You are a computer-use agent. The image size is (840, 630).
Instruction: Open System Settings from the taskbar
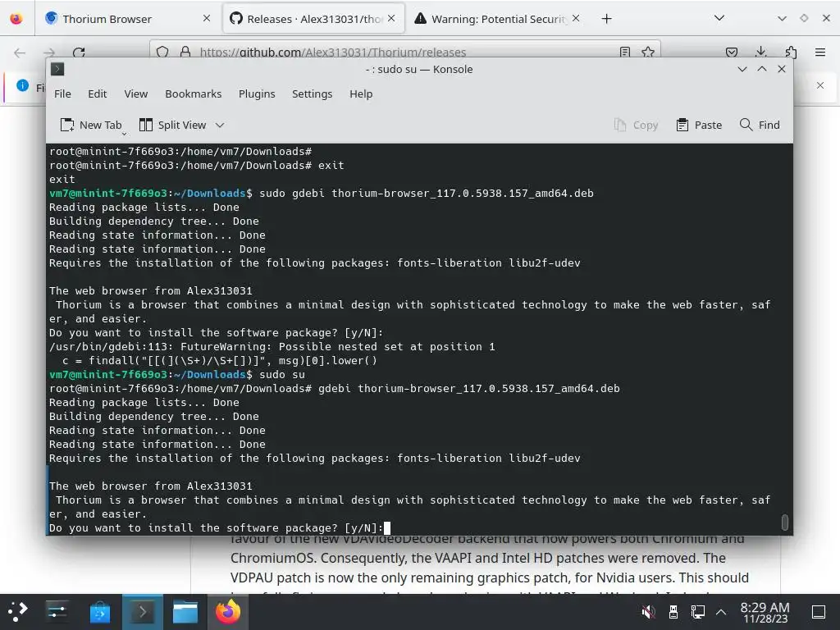[x=57, y=612]
